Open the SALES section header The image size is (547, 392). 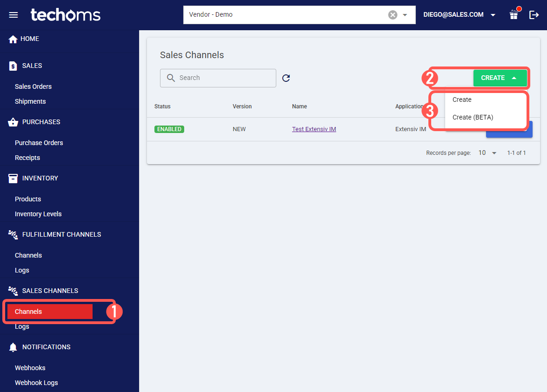32,66
